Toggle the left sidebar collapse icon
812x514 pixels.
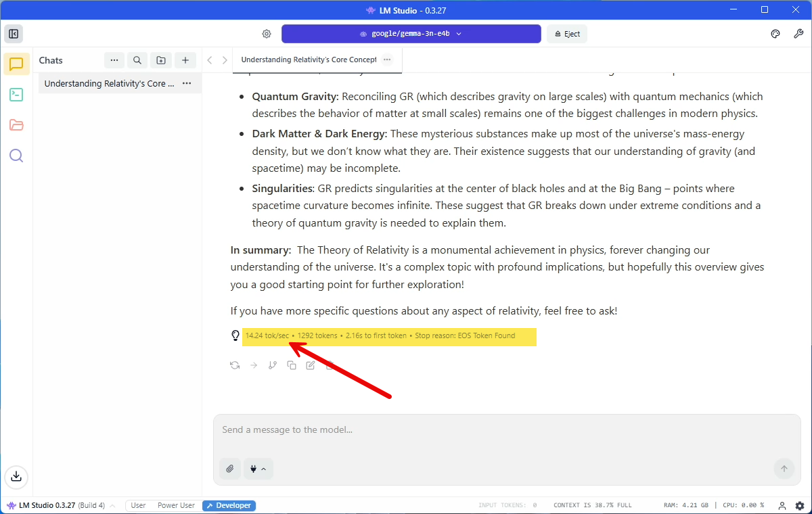click(x=14, y=34)
